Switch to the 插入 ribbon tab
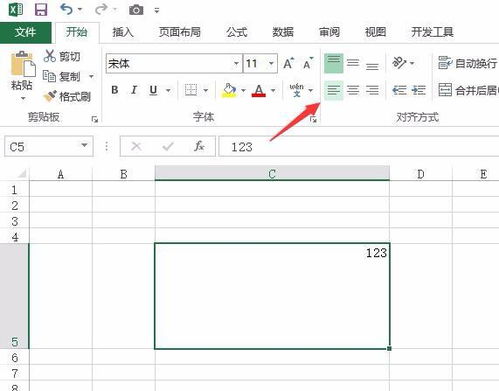 pyautogui.click(x=123, y=32)
